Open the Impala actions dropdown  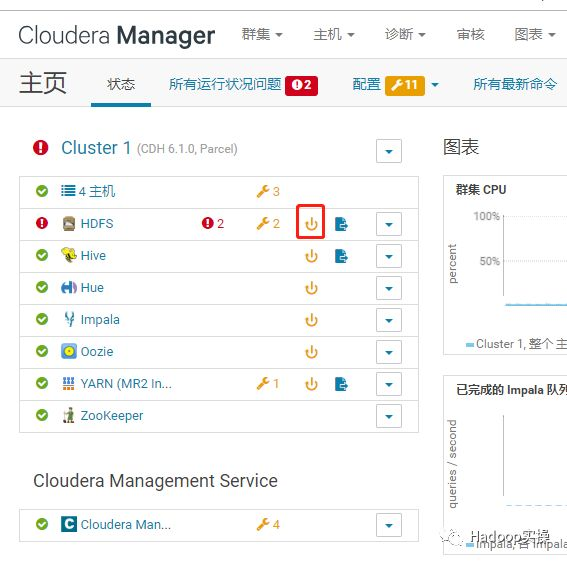389,320
